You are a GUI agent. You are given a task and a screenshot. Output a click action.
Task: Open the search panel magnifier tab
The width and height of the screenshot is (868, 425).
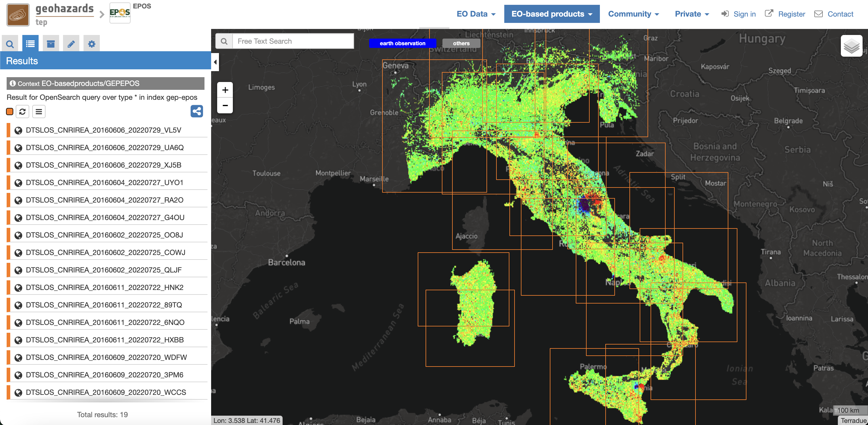10,44
